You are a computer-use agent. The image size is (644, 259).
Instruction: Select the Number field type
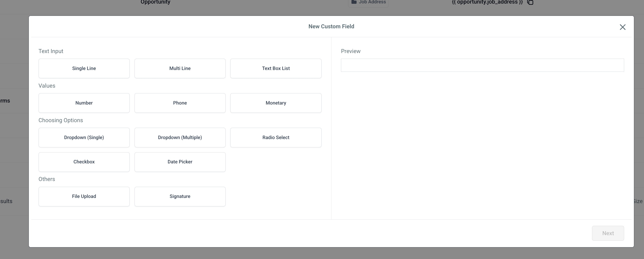[x=84, y=103]
